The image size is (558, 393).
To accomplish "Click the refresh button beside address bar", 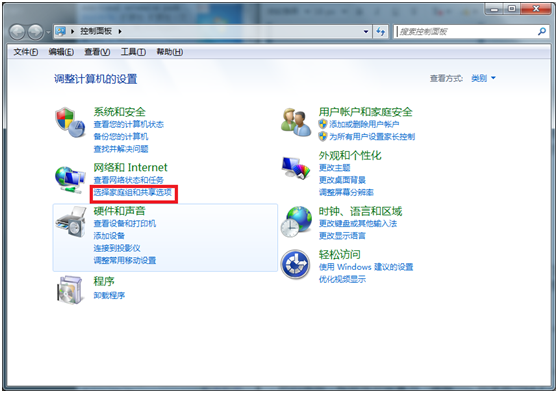I will coord(381,32).
